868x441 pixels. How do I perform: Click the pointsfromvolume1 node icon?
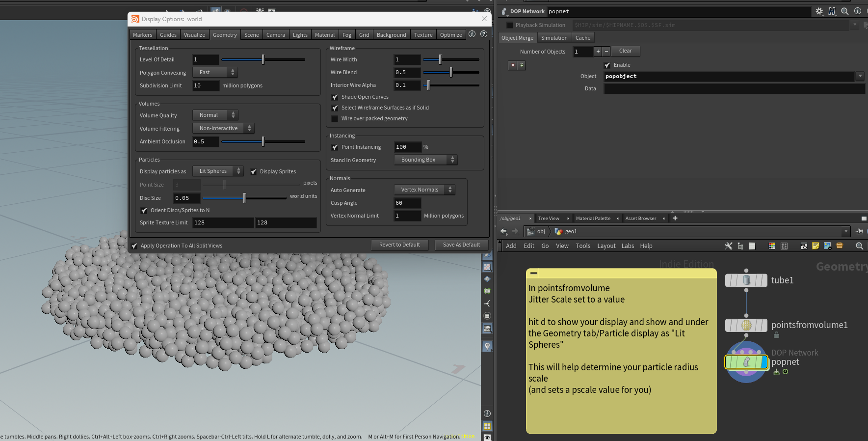(x=746, y=325)
